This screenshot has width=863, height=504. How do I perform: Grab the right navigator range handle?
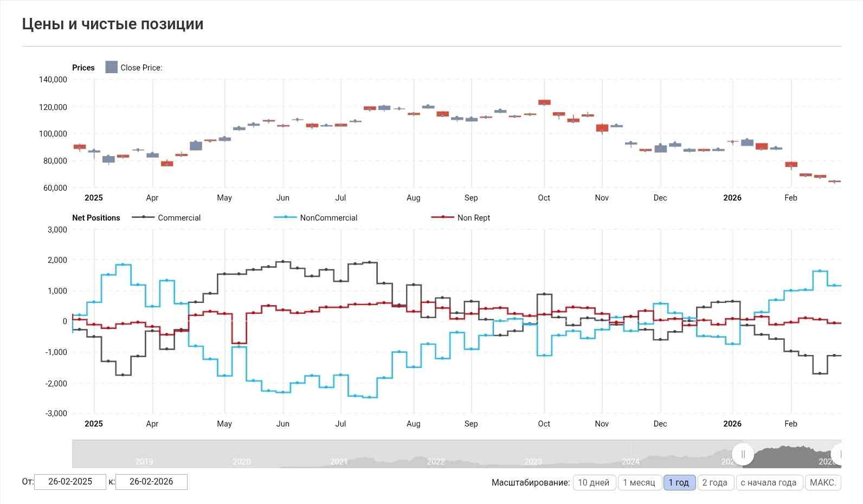(x=838, y=454)
